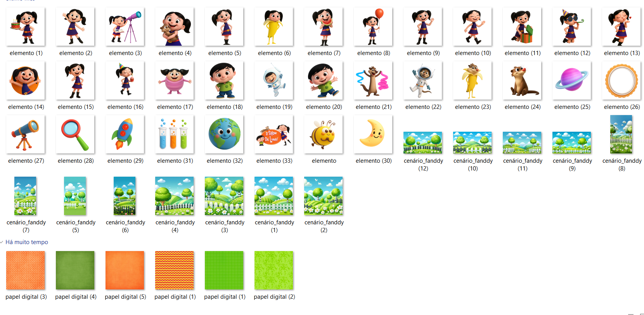Image resolution: width=644 pixels, height=315 pixels.
Task: Select the bee image named elemento
Action: (x=324, y=134)
